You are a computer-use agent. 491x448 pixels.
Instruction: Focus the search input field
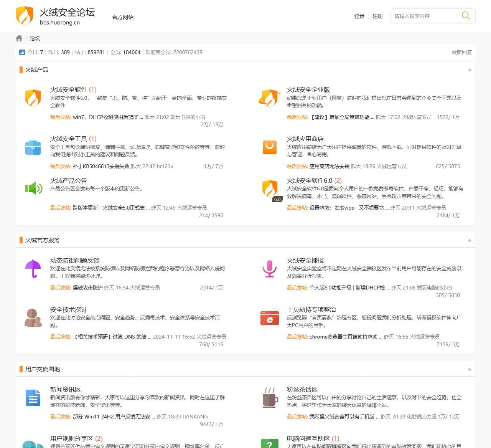coord(426,16)
